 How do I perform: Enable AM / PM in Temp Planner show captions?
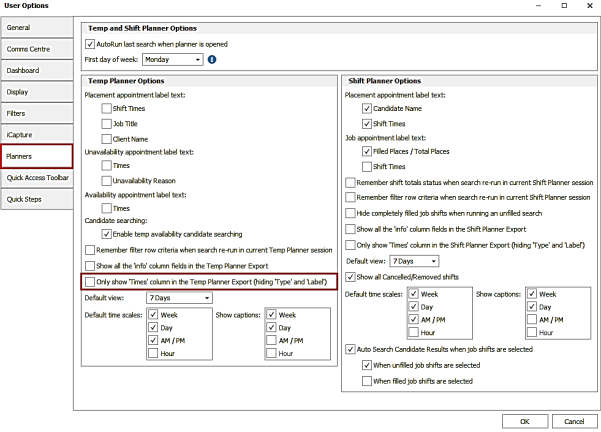click(x=271, y=340)
